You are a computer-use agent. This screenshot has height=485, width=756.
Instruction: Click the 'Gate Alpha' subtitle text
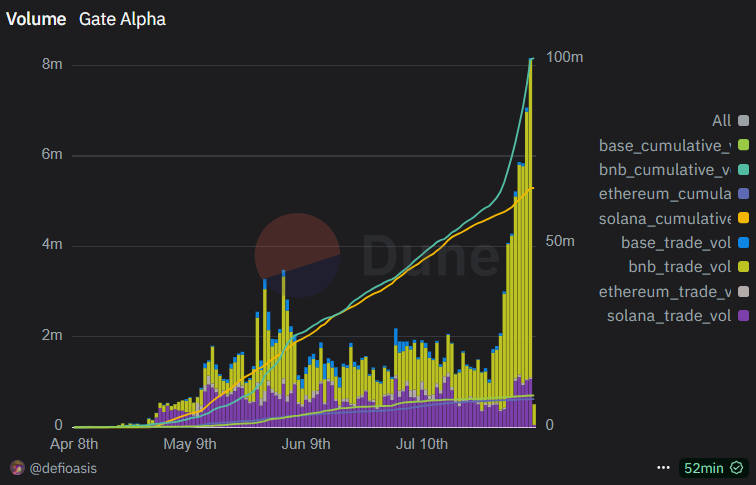coord(122,19)
